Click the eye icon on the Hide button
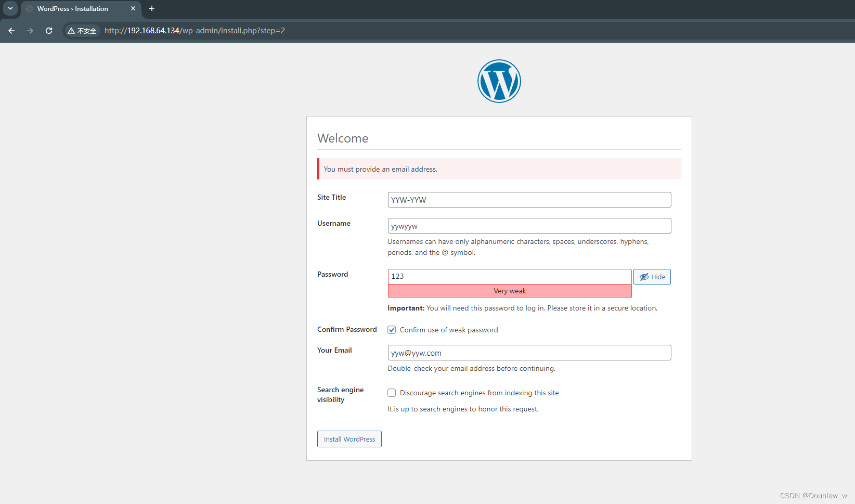The width and height of the screenshot is (855, 504). pos(644,276)
